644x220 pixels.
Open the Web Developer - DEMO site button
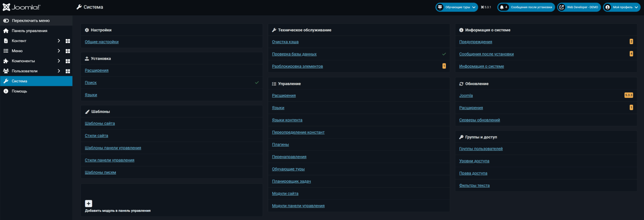click(579, 7)
